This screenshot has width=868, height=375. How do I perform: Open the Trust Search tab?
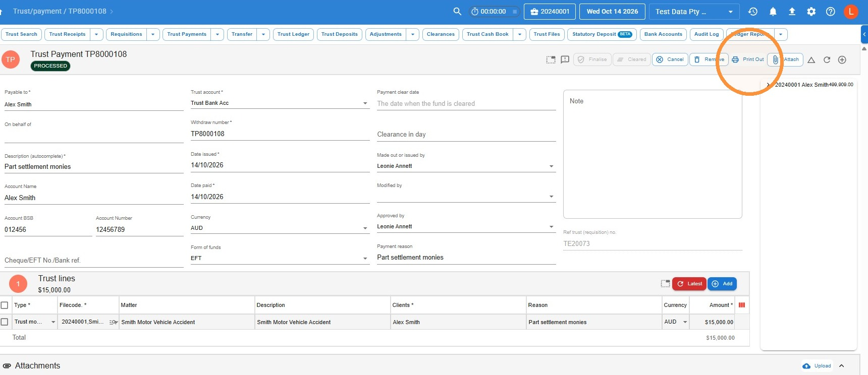[21, 34]
